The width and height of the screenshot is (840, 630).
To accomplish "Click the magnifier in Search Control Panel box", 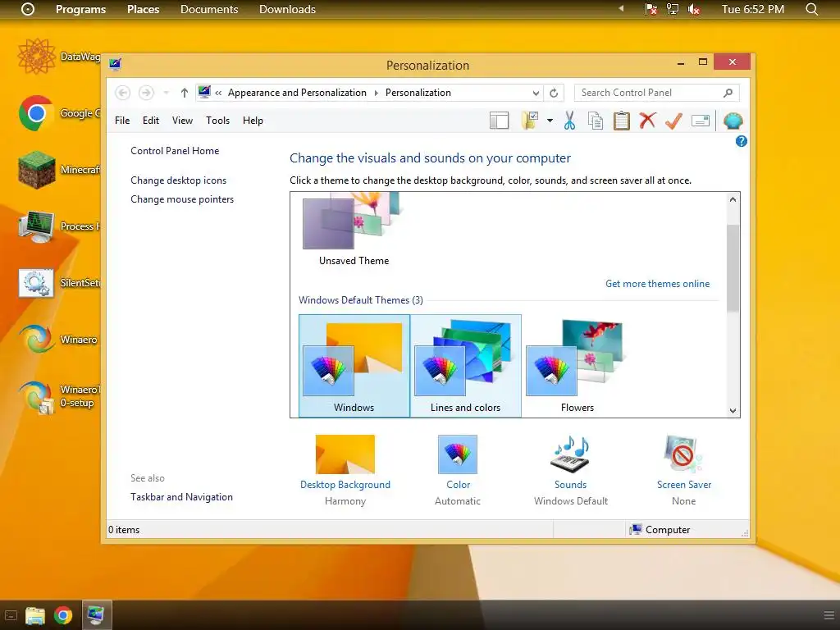I will pyautogui.click(x=728, y=93).
